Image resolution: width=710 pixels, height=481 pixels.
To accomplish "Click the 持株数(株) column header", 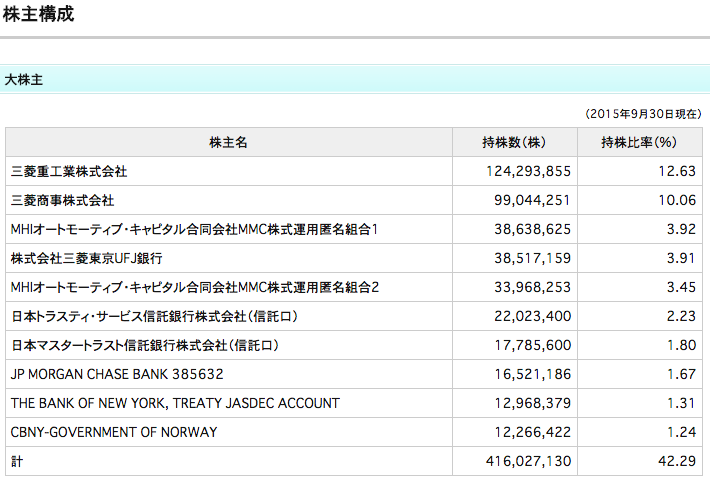I will pos(514,143).
